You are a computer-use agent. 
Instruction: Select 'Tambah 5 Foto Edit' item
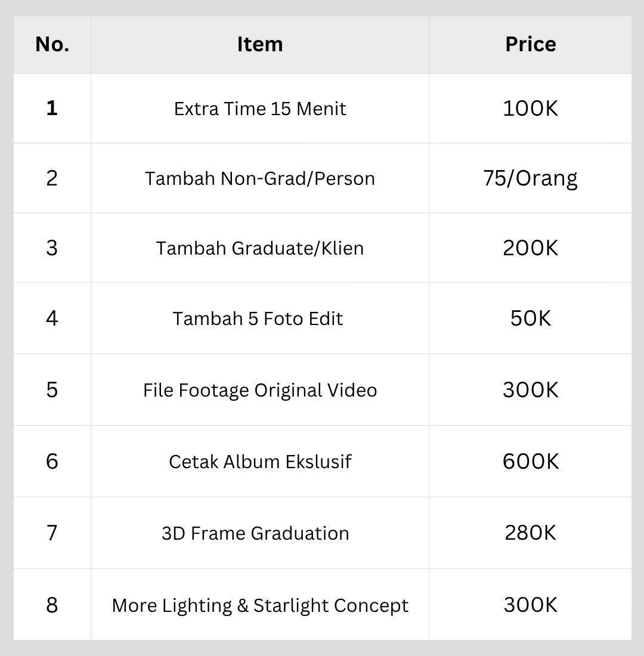[x=258, y=318]
